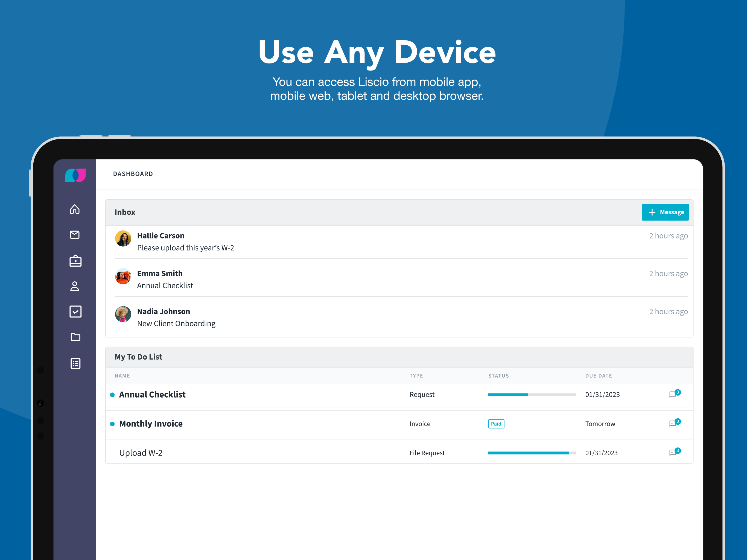Click the plus Message button
The width and height of the screenshot is (747, 560).
tap(665, 212)
